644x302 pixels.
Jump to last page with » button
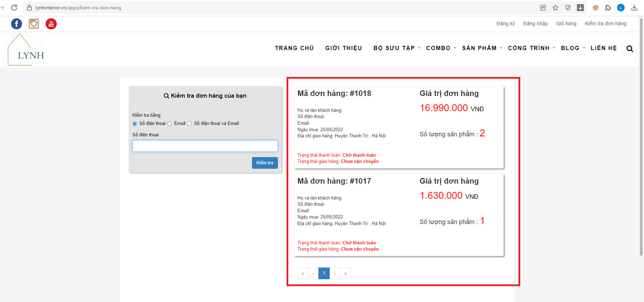345,273
